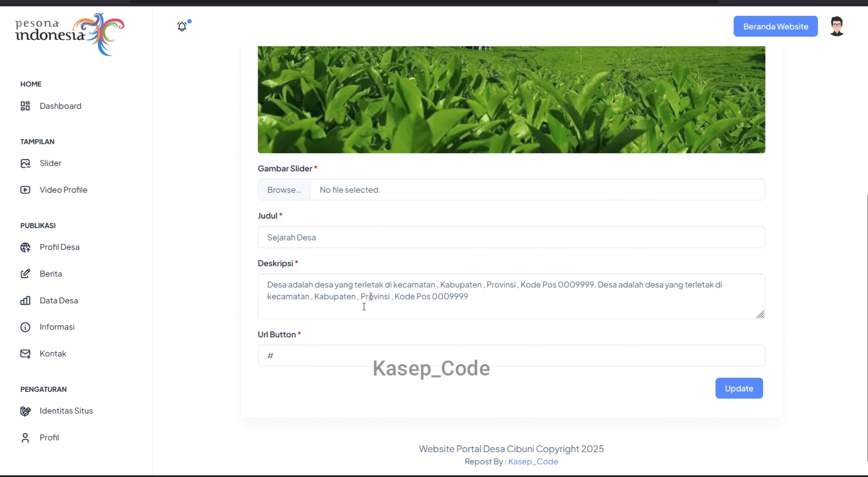This screenshot has height=477, width=868.
Task: Click the Video Profile play icon
Action: 25,190
